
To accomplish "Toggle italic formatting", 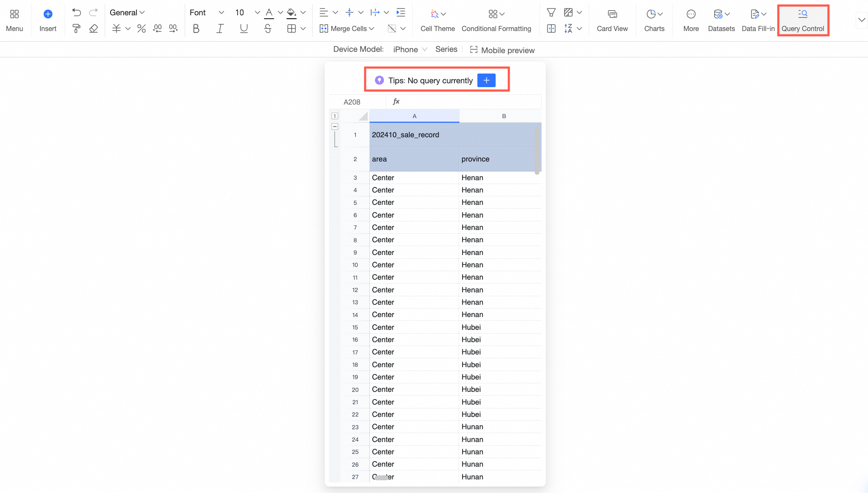I will pos(220,28).
